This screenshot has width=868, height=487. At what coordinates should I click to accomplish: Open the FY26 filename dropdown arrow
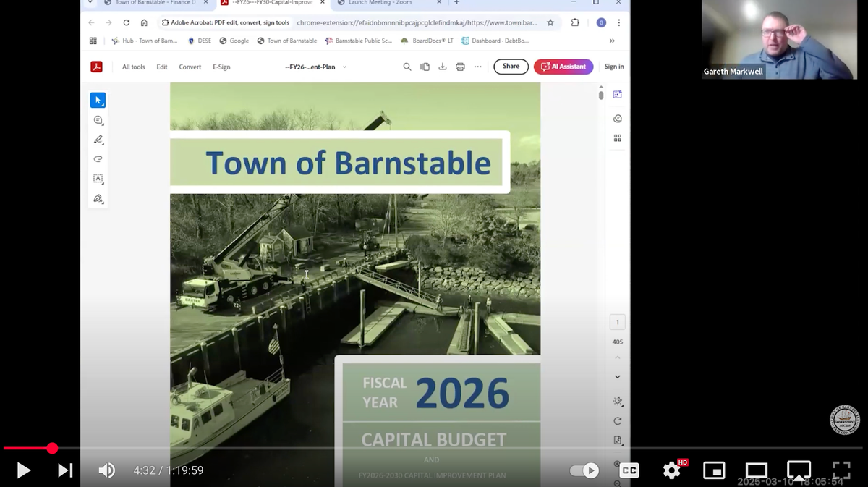click(346, 67)
